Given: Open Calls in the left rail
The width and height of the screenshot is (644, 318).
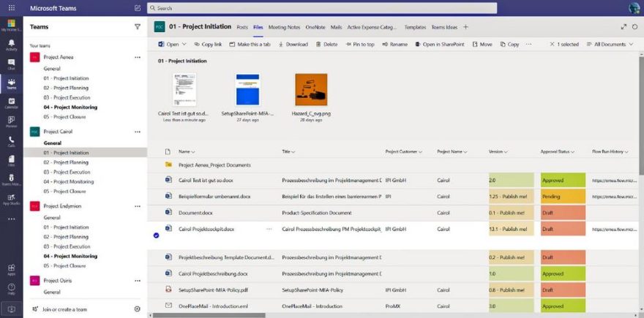Looking at the screenshot, I should (x=11, y=140).
